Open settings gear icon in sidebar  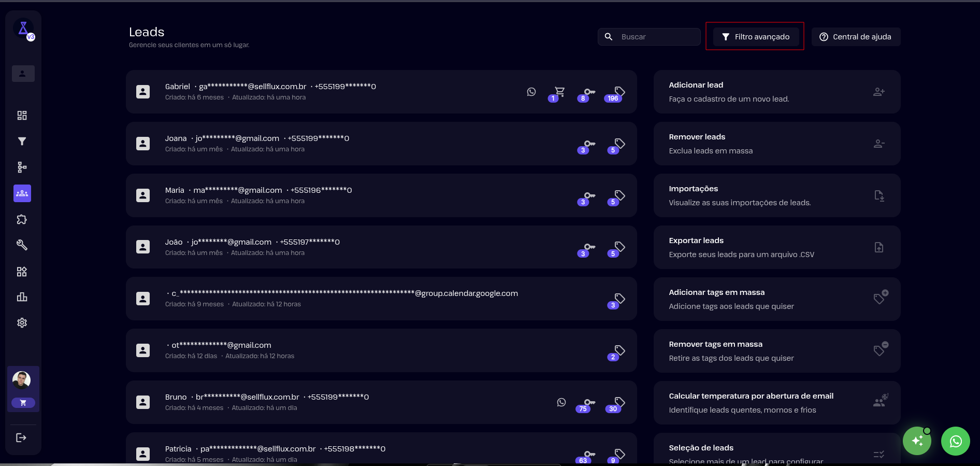click(22, 323)
